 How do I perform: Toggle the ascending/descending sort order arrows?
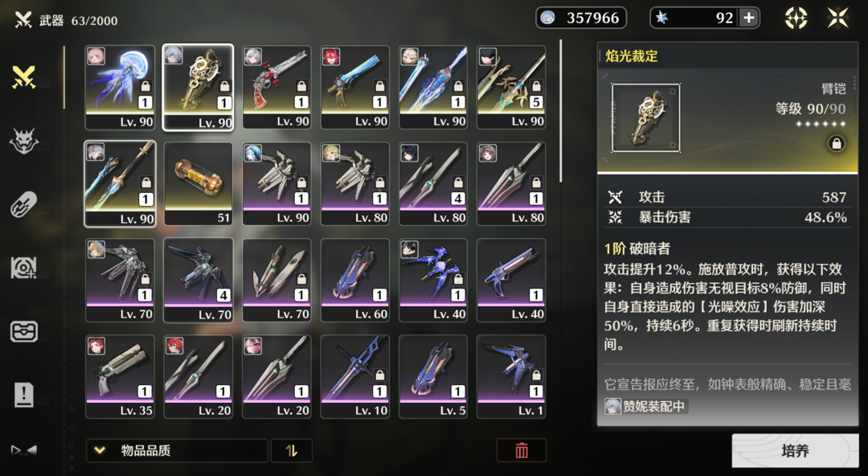292,450
